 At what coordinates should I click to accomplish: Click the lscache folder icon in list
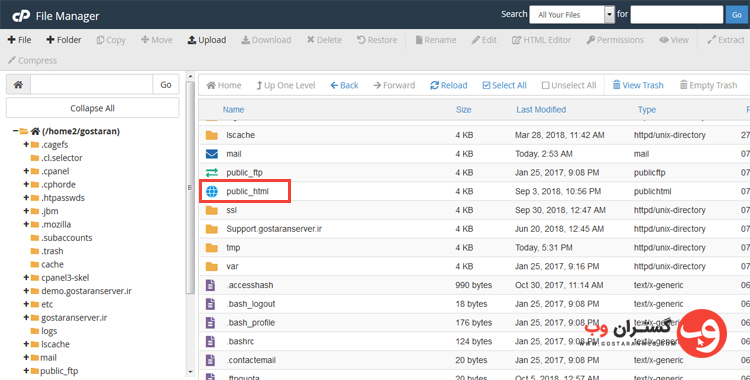click(211, 135)
